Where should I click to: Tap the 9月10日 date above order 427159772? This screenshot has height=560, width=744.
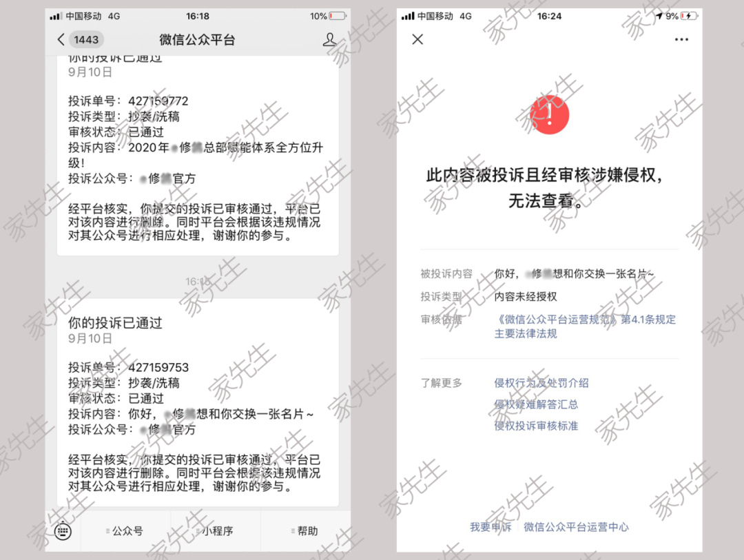(90, 72)
